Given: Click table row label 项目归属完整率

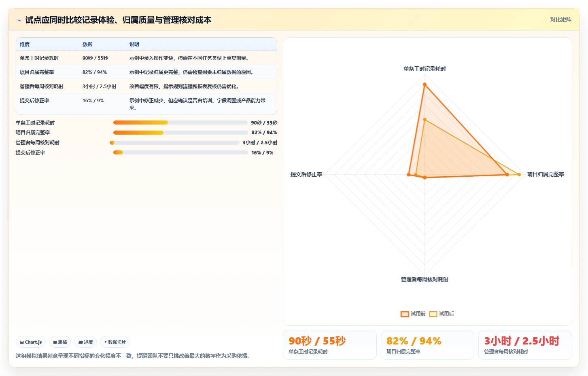Looking at the screenshot, I should click(37, 72).
